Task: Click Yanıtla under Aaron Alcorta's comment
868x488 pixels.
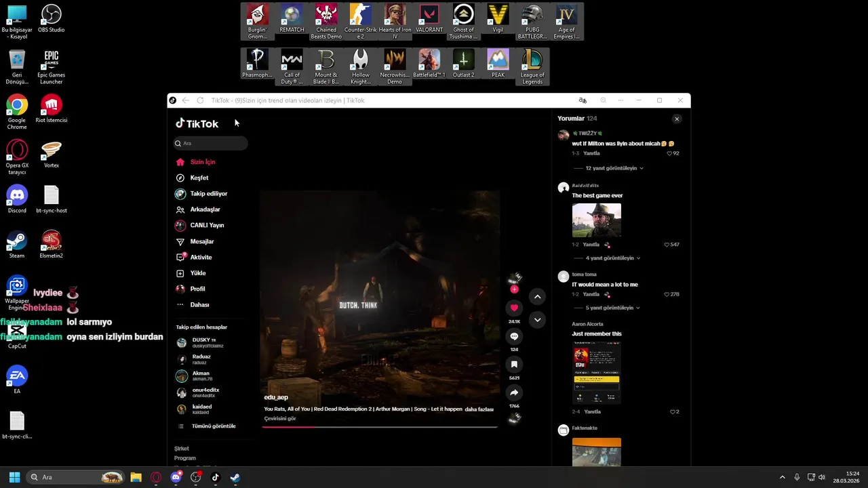Action: click(593, 411)
